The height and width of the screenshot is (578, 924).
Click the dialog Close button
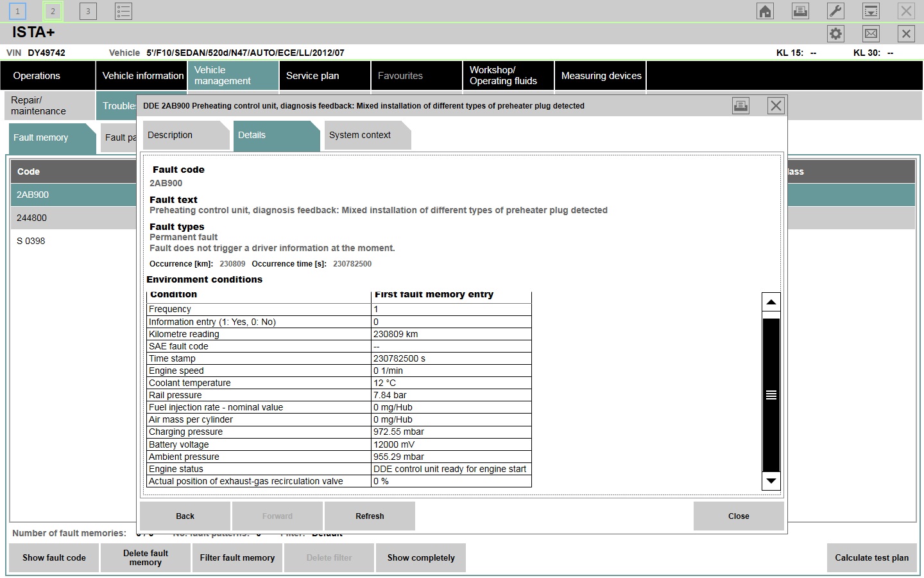[x=739, y=516]
